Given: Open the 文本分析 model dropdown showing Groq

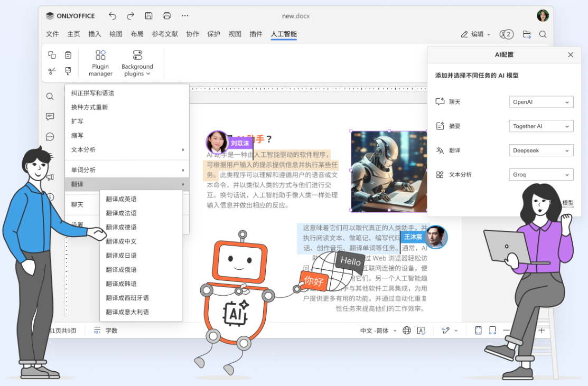Looking at the screenshot, I should click(541, 175).
